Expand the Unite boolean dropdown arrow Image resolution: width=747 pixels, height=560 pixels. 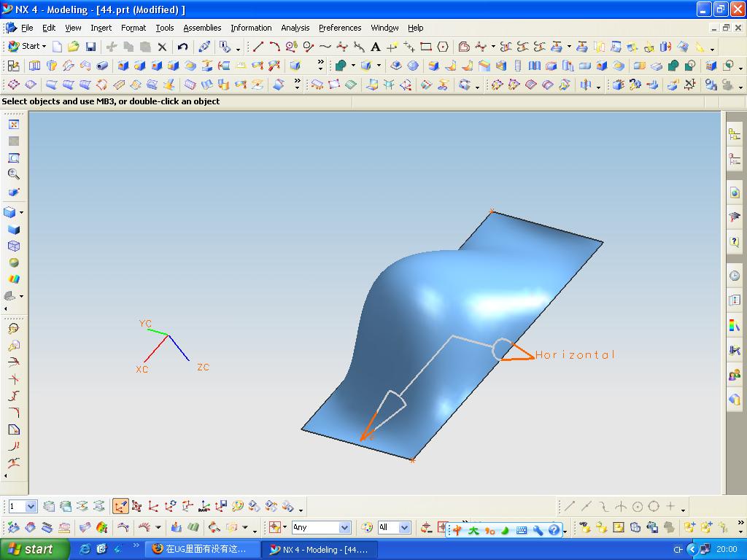[x=353, y=65]
